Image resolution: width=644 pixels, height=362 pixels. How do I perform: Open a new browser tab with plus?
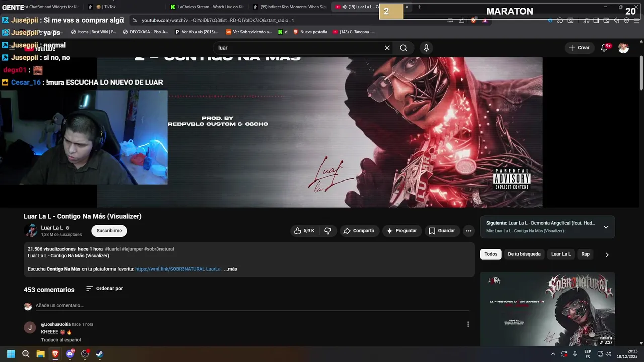point(419,7)
